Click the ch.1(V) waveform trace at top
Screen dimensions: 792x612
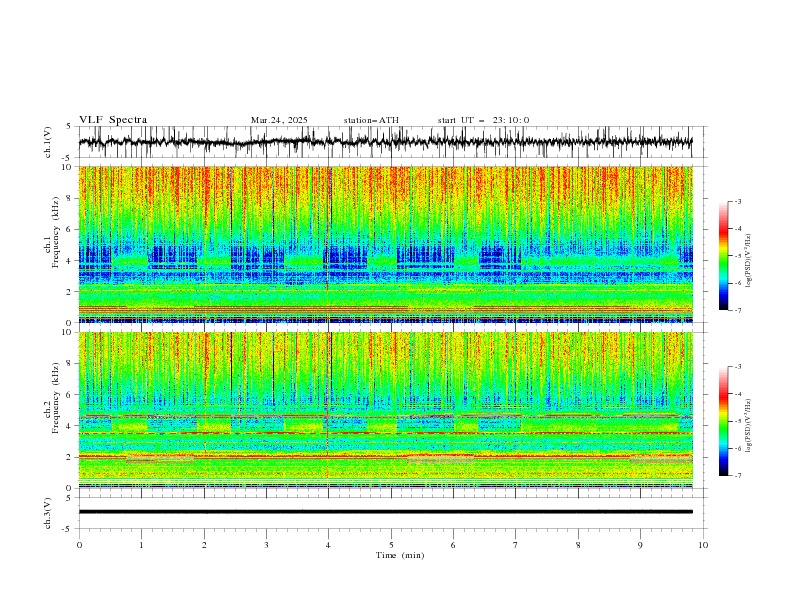(x=386, y=142)
